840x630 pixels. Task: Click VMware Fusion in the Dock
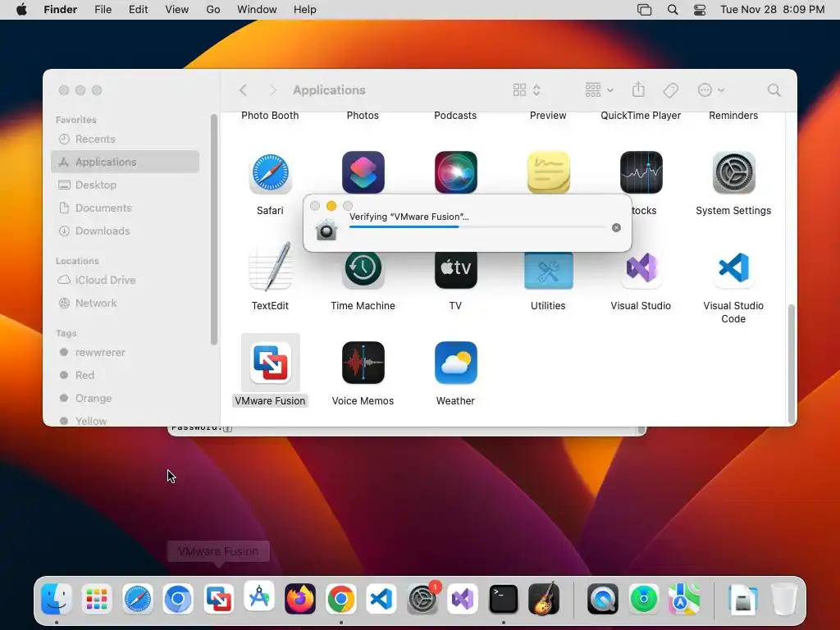pos(218,599)
